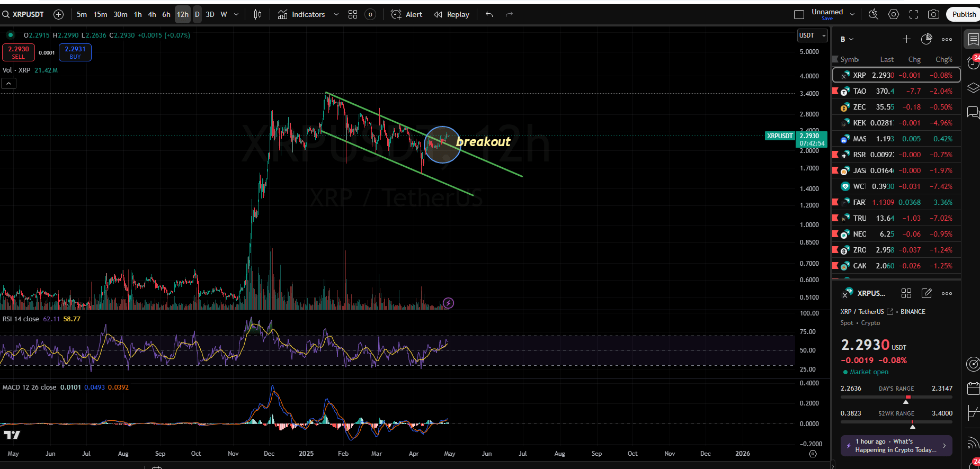The height and width of the screenshot is (469, 980).
Task: Select ZEC row in watchlist
Action: [x=896, y=107]
